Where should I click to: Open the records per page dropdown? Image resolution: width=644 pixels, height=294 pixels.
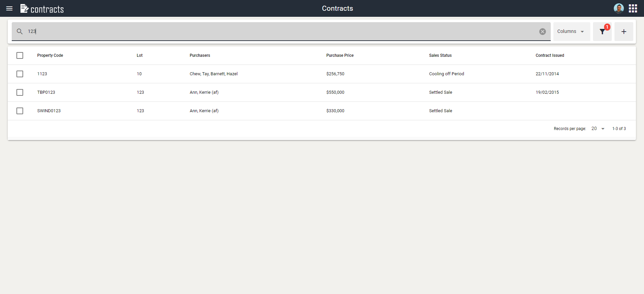coord(598,129)
